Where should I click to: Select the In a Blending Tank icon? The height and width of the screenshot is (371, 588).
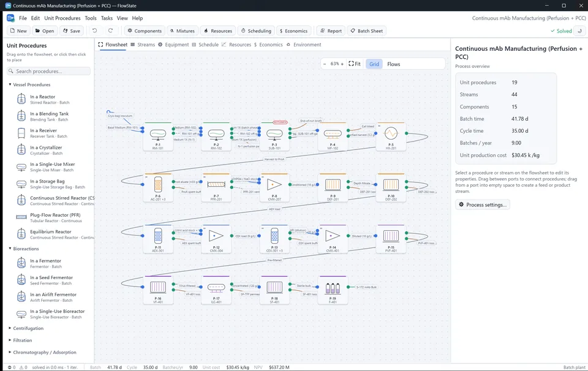pos(21,116)
